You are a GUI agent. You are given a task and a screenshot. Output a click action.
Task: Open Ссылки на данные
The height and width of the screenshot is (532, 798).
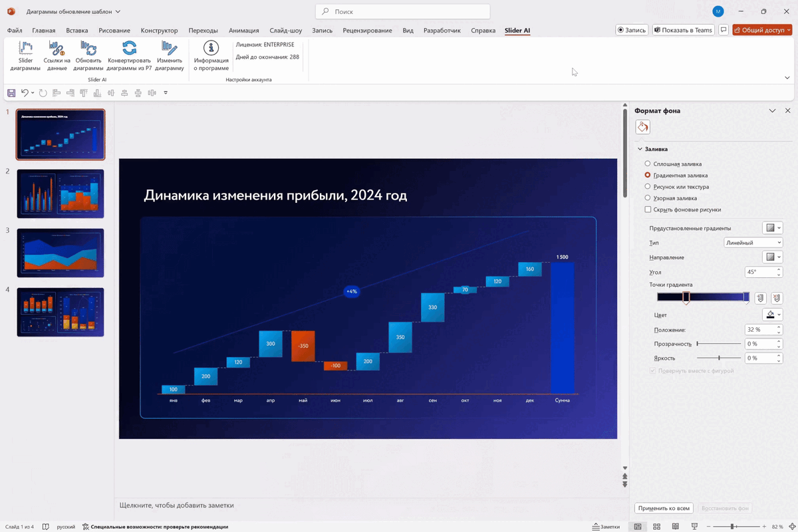57,56
